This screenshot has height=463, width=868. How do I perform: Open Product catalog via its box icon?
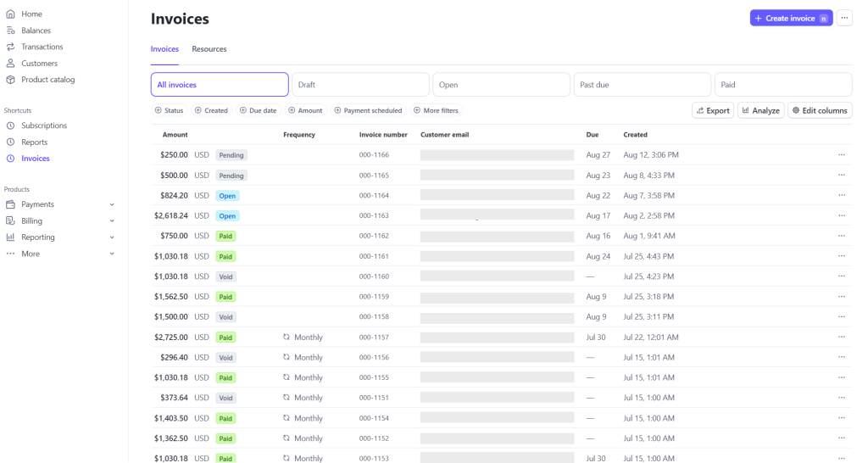pyautogui.click(x=10, y=80)
